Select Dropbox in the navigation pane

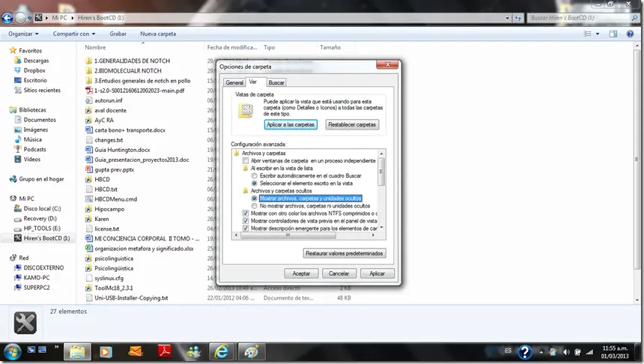coord(34,70)
